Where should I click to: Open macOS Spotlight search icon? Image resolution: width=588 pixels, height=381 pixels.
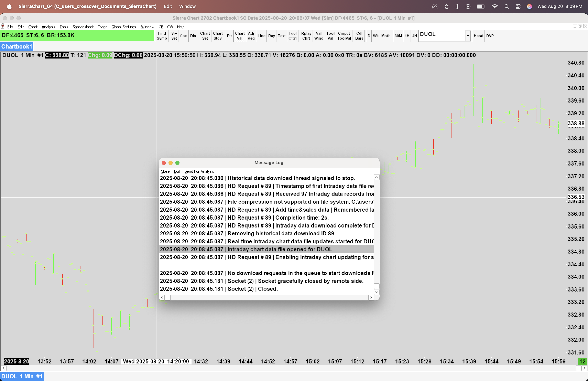pos(507,6)
